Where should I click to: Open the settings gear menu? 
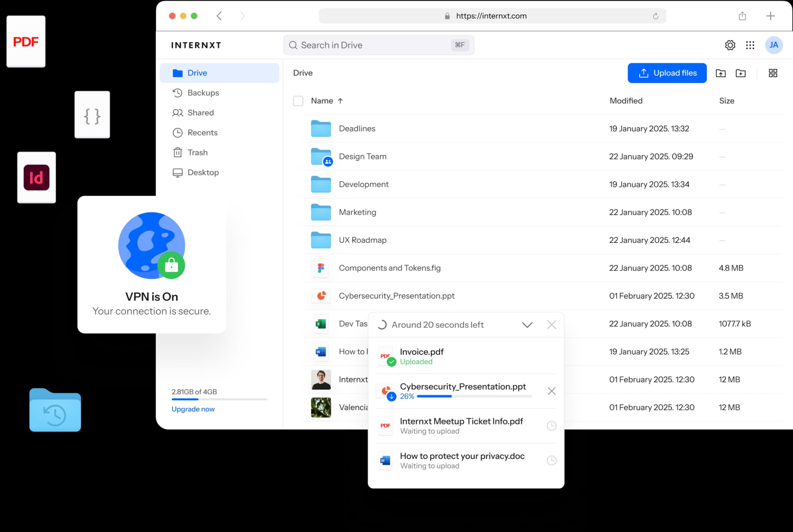pyautogui.click(x=730, y=45)
